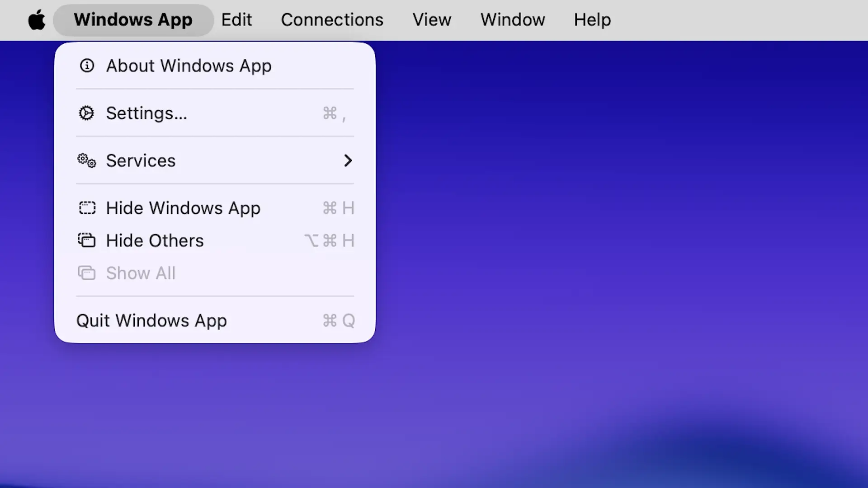This screenshot has width=868, height=488.
Task: Click the Apple logo menu icon
Action: pos(37,20)
